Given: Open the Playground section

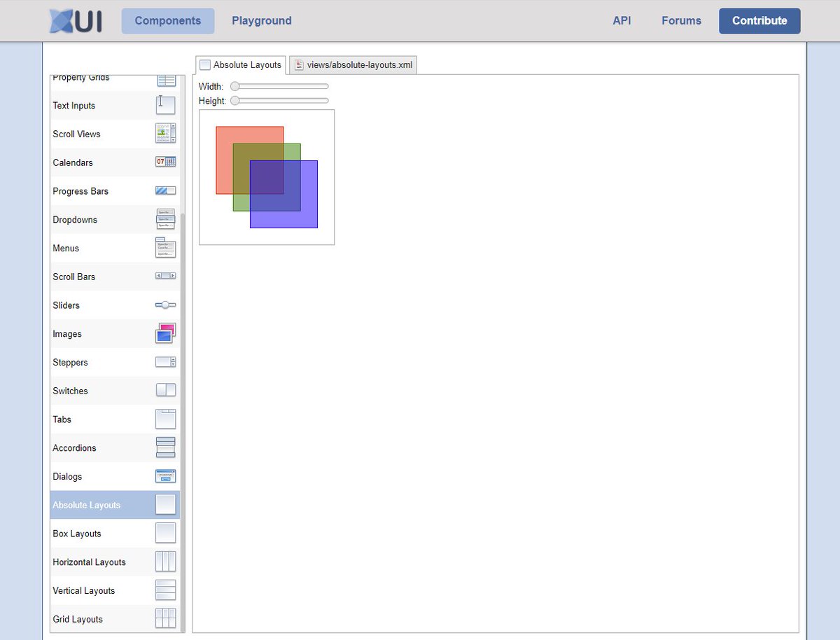Looking at the screenshot, I should pos(261,20).
